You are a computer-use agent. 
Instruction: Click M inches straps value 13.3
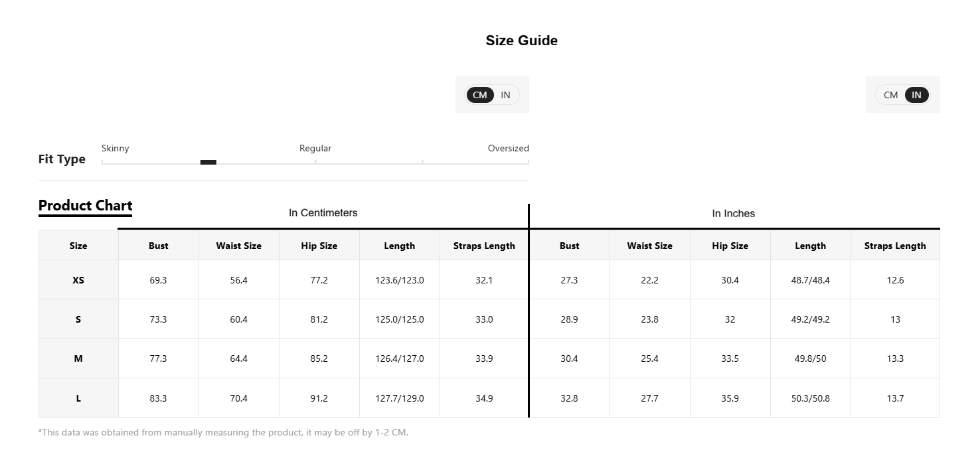[895, 358]
